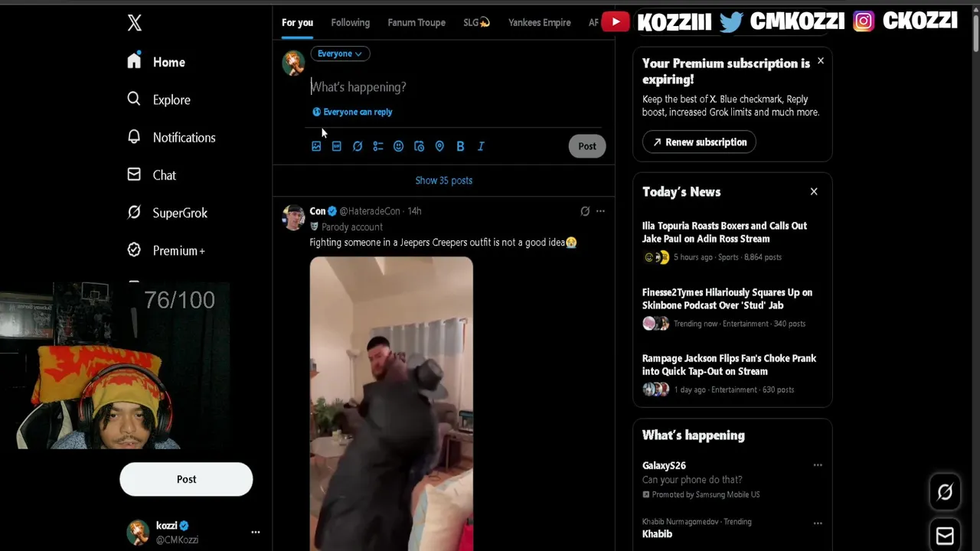
Task: Click the page vertical scrollbar
Action: 975,31
